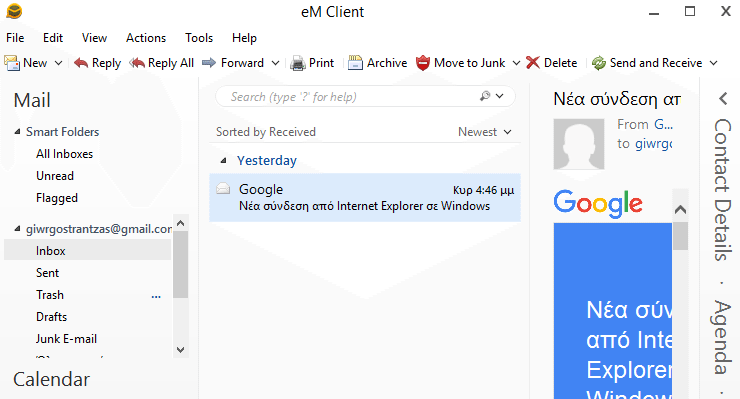Image resolution: width=740 pixels, height=399 pixels.
Task: Click the Reply All button label
Action: click(x=171, y=63)
